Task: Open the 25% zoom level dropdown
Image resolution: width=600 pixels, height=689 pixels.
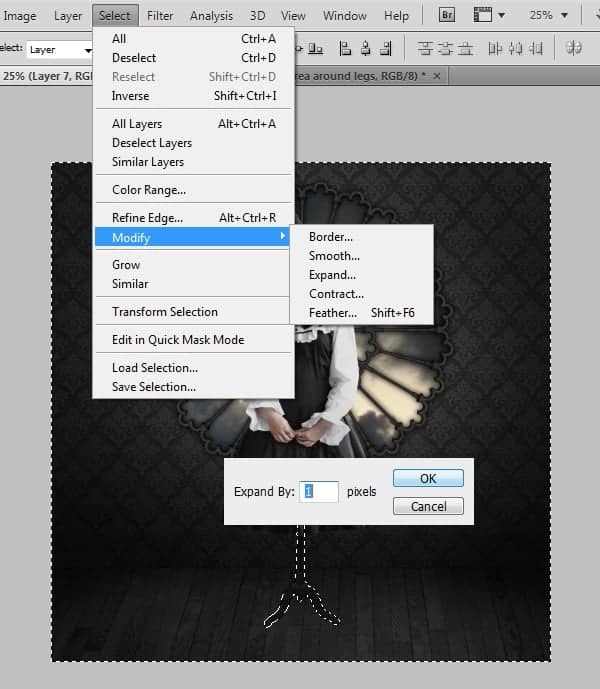Action: (550, 16)
